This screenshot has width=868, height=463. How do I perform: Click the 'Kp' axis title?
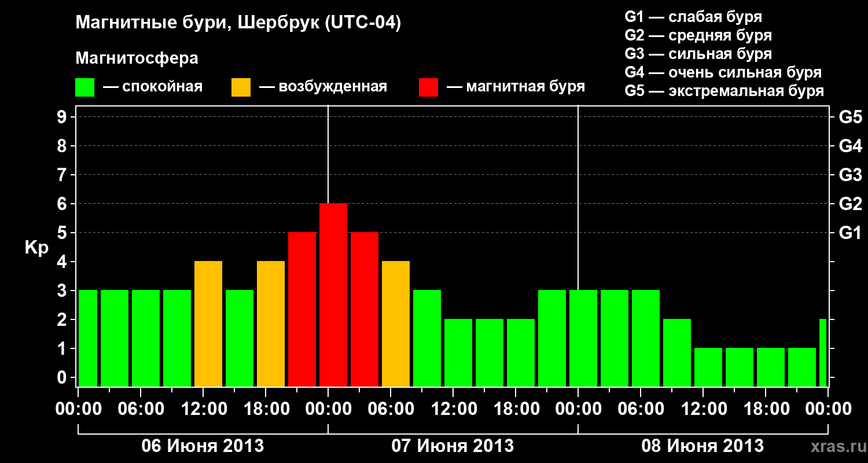pyautogui.click(x=37, y=248)
